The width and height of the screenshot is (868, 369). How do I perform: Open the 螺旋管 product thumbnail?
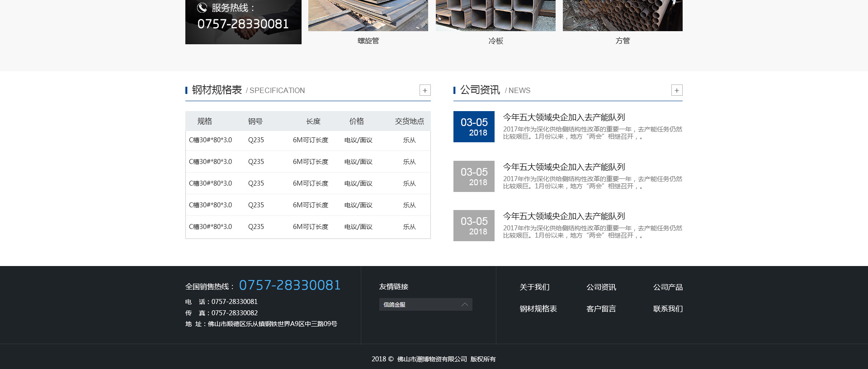pos(368,15)
